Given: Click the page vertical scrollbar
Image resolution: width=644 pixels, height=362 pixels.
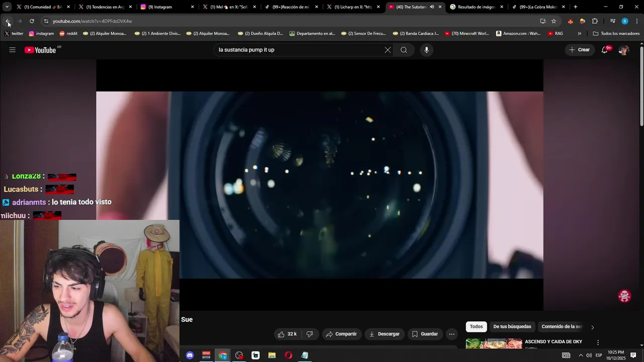Looking at the screenshot, I should pyautogui.click(x=641, y=85).
